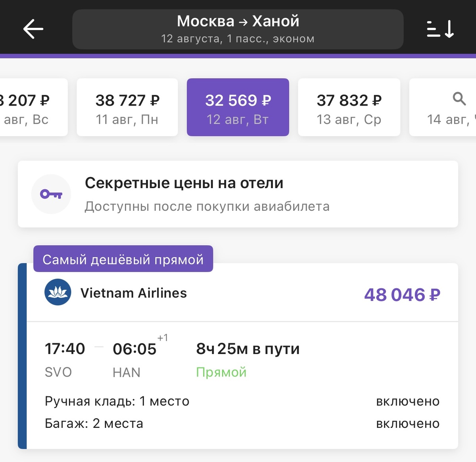The image size is (476, 462).
Task: Click the green 'Прямой' flight indicator
Action: click(x=222, y=372)
